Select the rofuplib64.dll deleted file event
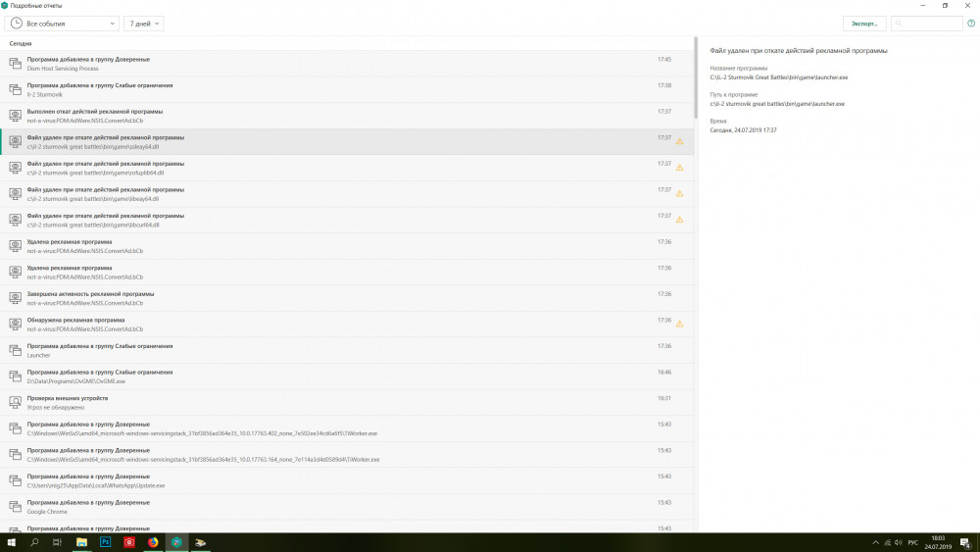The image size is (980, 552). click(x=347, y=169)
